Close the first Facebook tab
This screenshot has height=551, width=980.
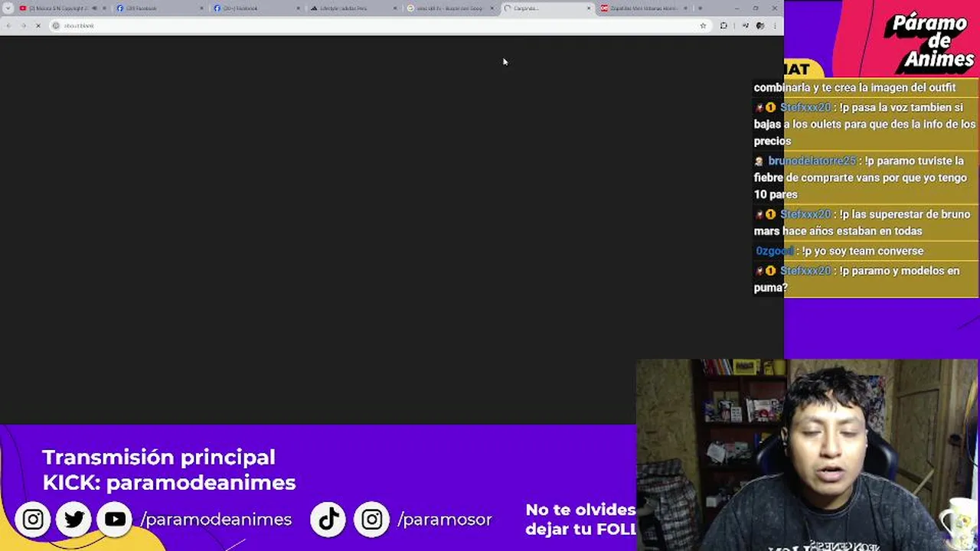202,8
